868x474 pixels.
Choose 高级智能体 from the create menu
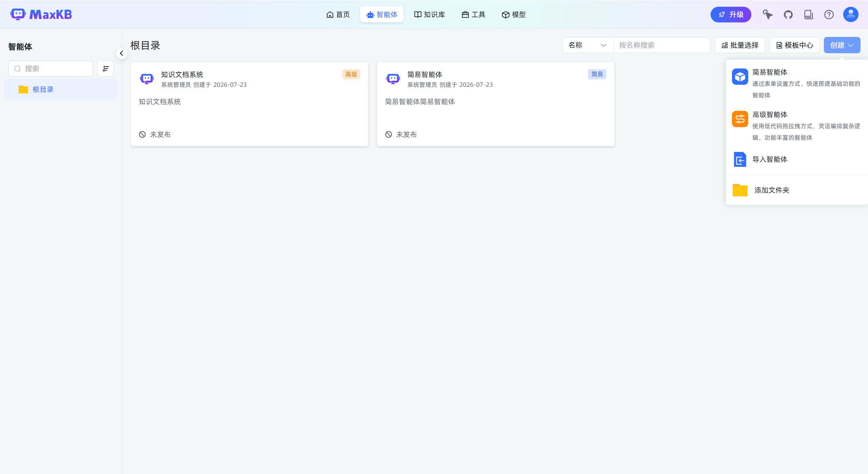point(796,126)
